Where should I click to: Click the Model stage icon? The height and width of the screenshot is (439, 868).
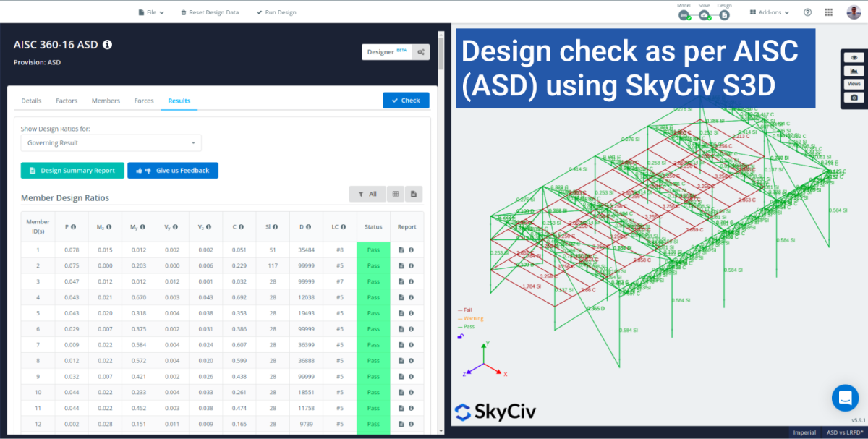coord(684,14)
